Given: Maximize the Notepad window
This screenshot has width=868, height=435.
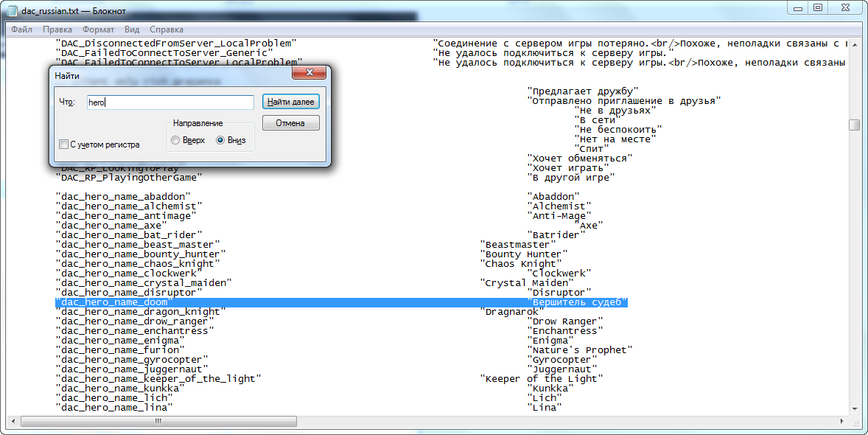Looking at the screenshot, I should 818,8.
